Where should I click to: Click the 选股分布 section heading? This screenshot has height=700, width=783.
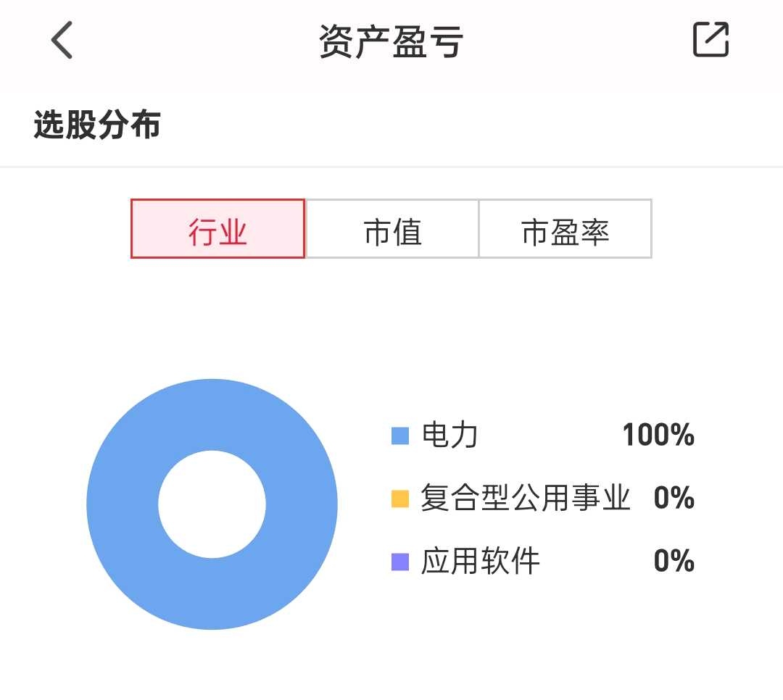coord(97,125)
